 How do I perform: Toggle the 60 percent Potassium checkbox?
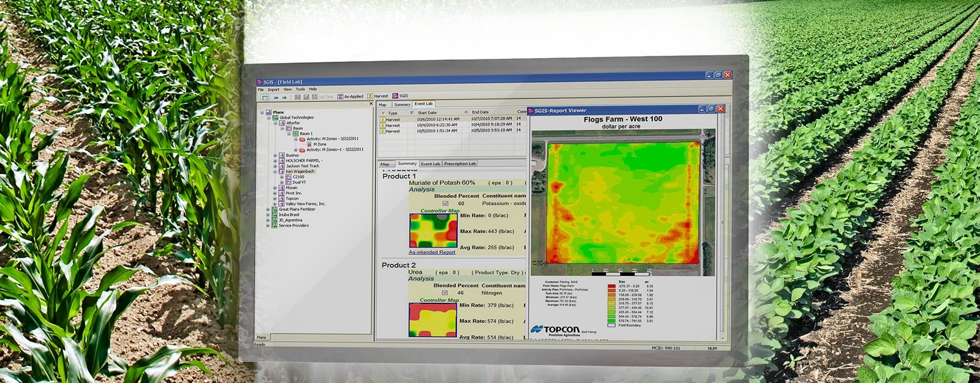pos(445,203)
